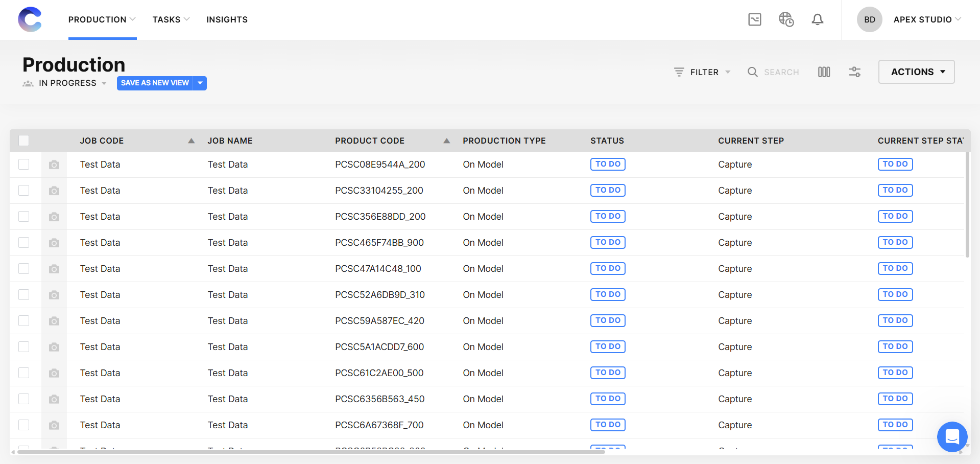The image size is (980, 464).
Task: Click the app logo in the top-left
Action: tap(30, 19)
